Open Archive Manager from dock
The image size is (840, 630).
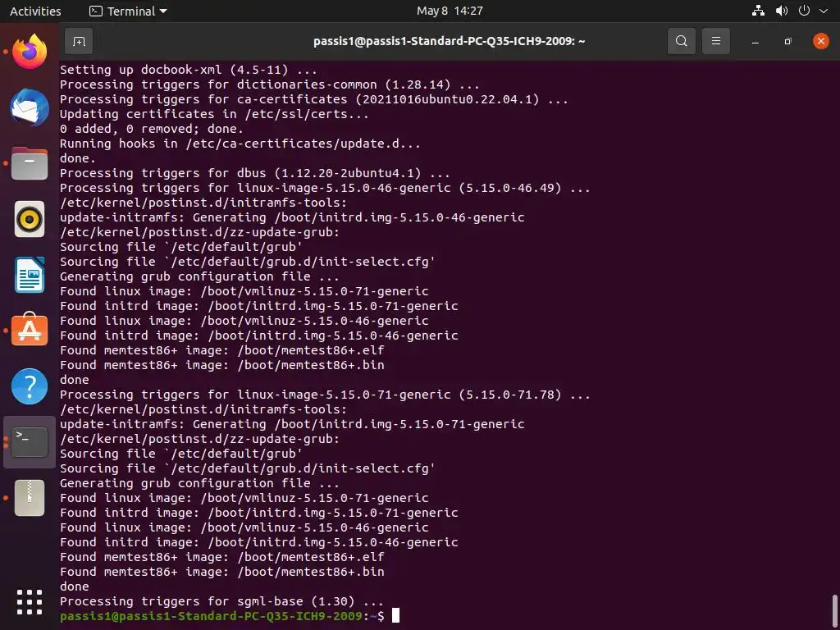30,498
